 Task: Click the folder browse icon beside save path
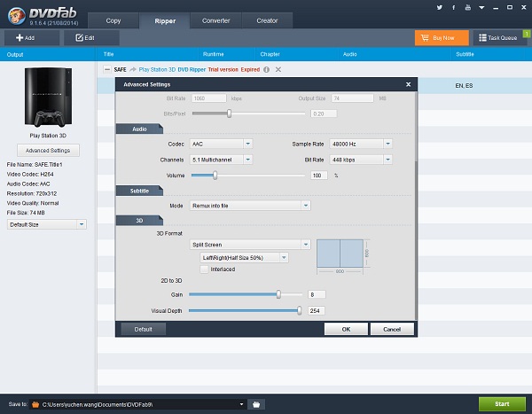tap(256, 404)
